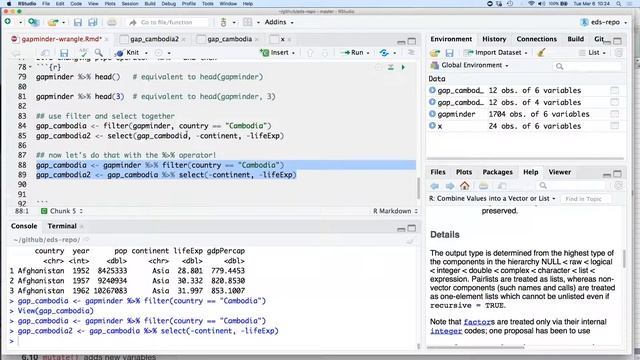
Task: Follow the integer help link
Action: (446, 331)
